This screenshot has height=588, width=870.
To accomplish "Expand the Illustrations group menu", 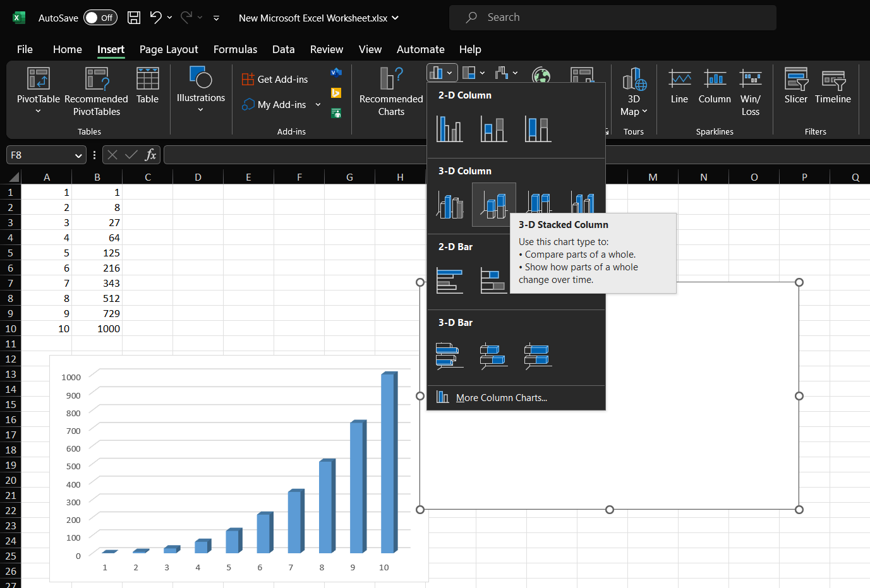I will pyautogui.click(x=200, y=110).
